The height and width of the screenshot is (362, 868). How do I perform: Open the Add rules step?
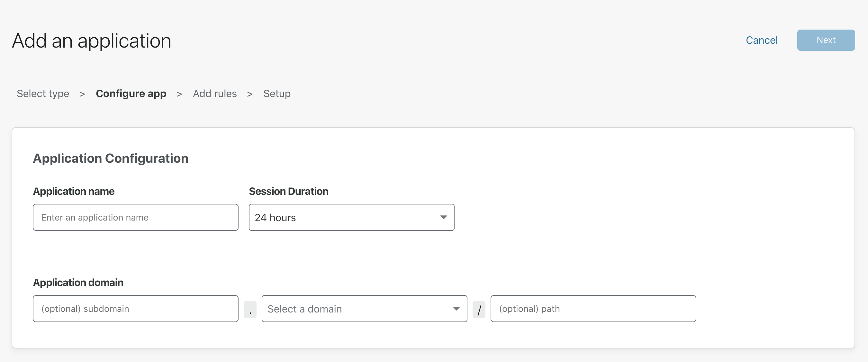215,94
